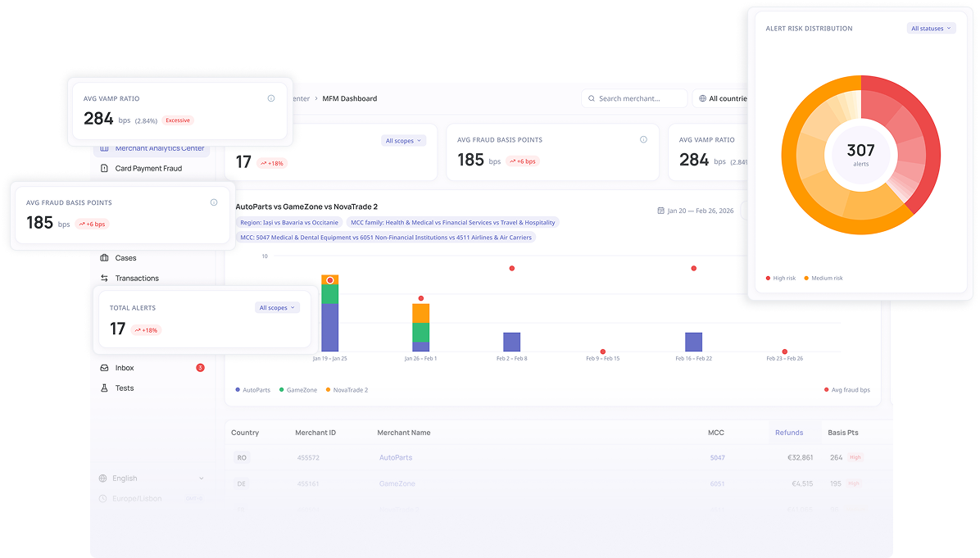Image resolution: width=980 pixels, height=558 pixels.
Task: Toggle Medium risk in donut legend
Action: coord(823,278)
